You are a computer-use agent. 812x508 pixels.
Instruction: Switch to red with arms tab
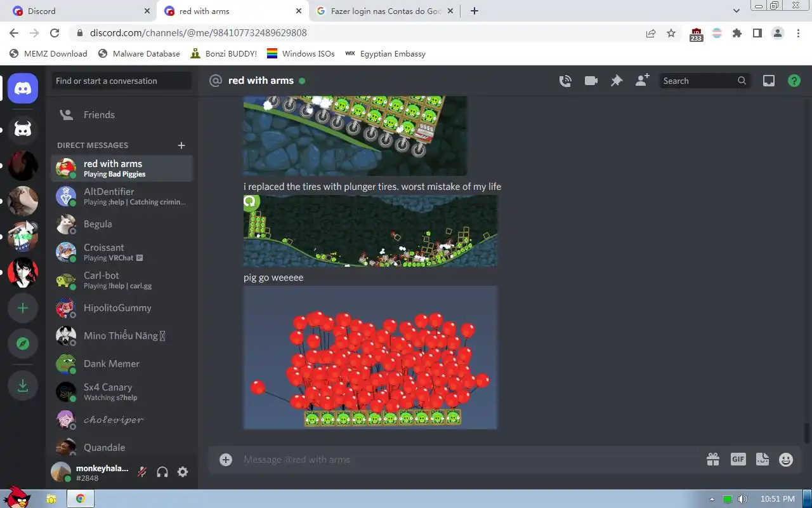232,11
